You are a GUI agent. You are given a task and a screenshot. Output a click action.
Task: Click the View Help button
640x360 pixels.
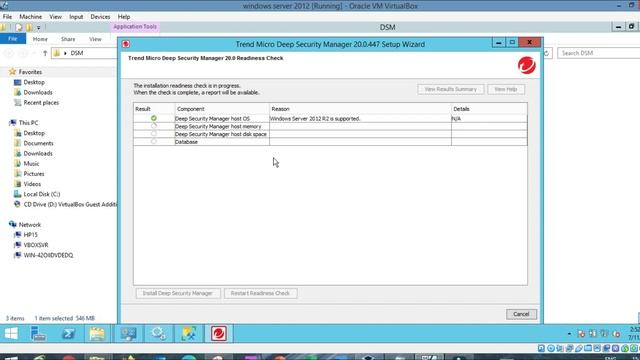(x=506, y=89)
